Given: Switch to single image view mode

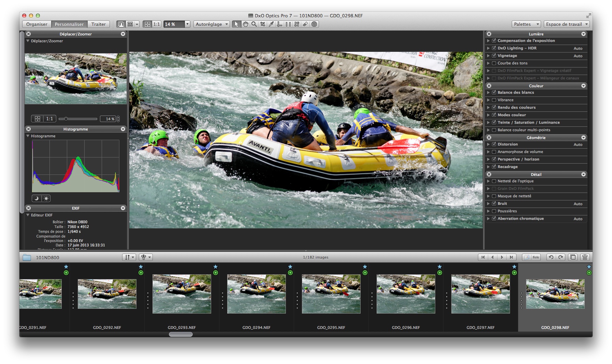Looking at the screenshot, I should (121, 24).
